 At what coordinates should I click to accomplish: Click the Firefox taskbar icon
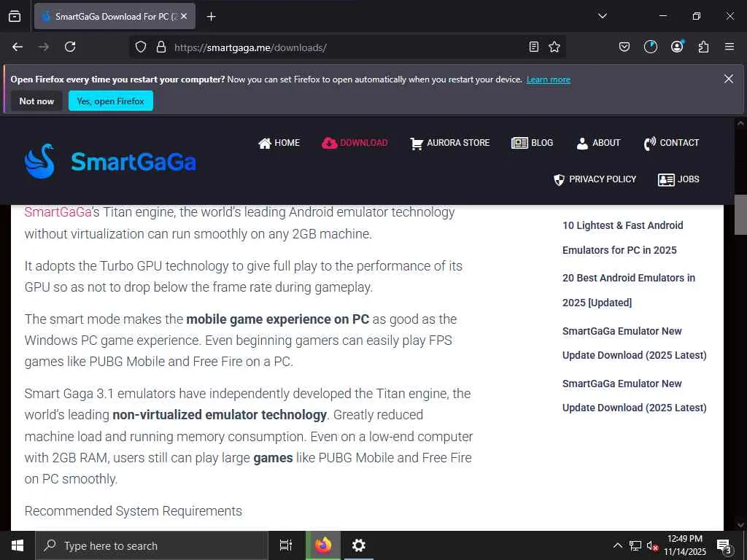pyautogui.click(x=323, y=545)
